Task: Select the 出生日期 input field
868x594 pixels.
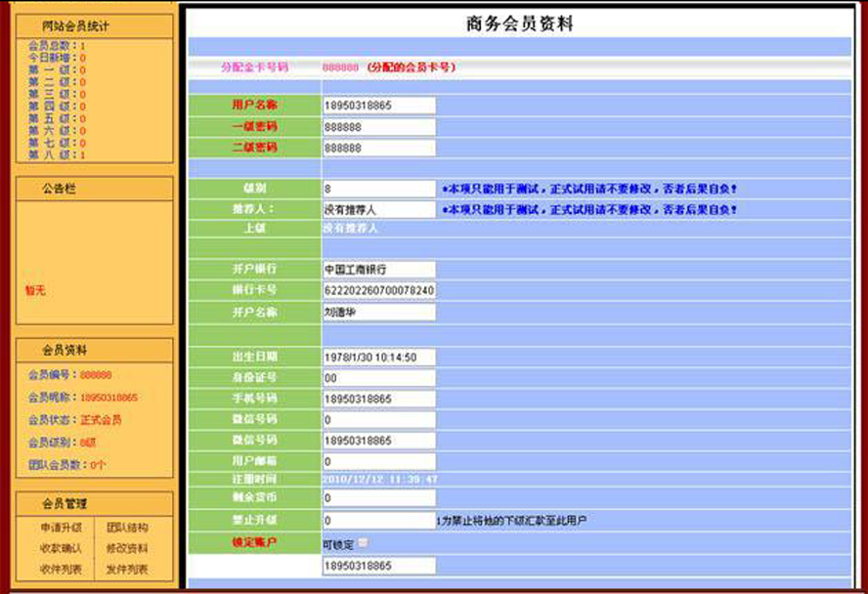Action: point(379,358)
